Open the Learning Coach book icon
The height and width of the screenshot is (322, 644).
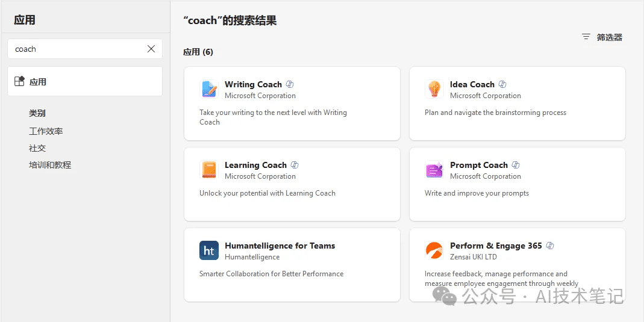coord(209,170)
